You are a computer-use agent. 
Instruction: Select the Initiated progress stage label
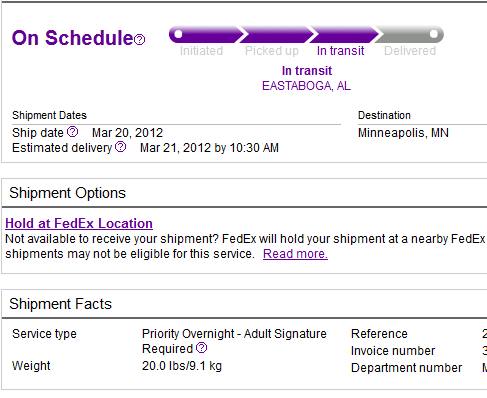coord(201,51)
